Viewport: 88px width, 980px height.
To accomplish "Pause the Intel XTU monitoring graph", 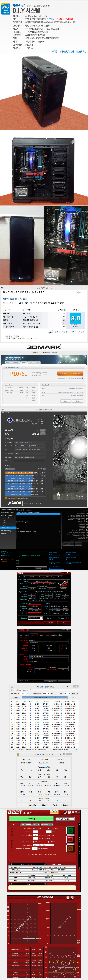I will 17,568.
